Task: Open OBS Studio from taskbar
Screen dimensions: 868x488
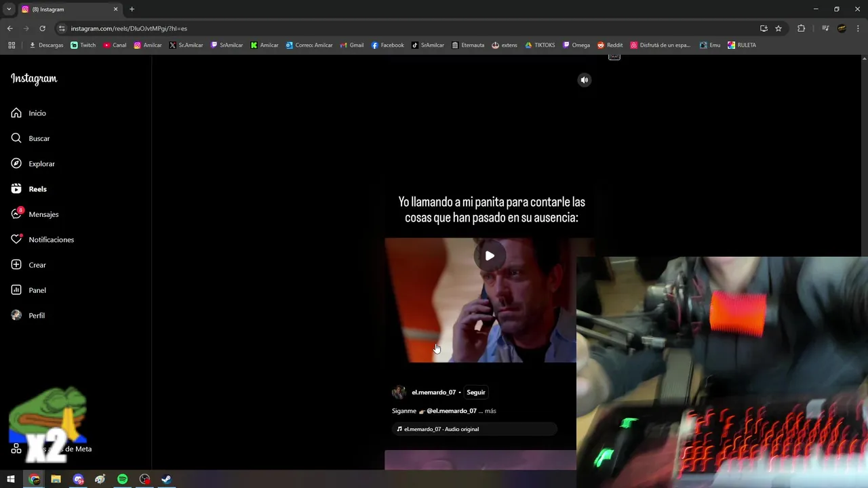Action: click(144, 479)
